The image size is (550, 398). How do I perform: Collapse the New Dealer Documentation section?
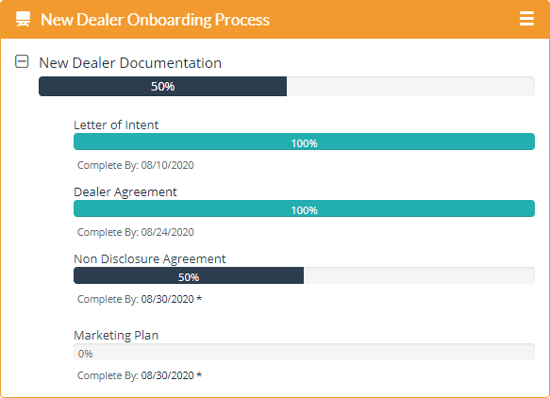pos(22,61)
